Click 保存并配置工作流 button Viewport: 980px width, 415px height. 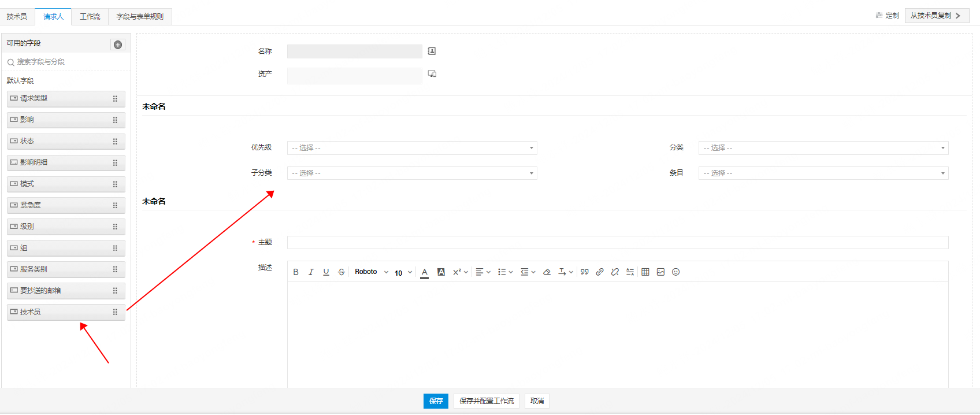click(x=487, y=401)
